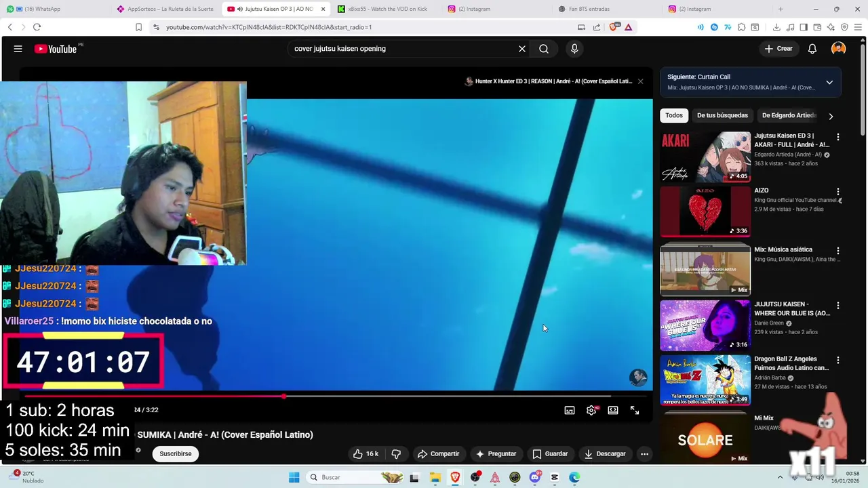The width and height of the screenshot is (868, 488).
Task: Click the Crear button
Action: (778, 49)
